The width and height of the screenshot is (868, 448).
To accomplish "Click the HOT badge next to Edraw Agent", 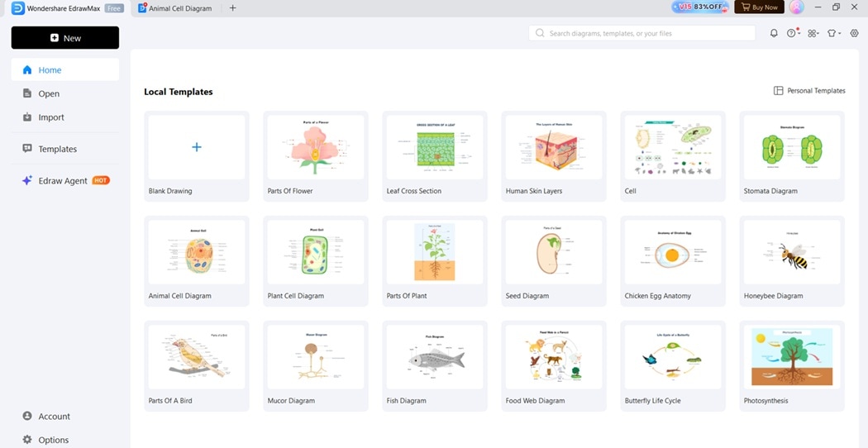I will tap(101, 180).
